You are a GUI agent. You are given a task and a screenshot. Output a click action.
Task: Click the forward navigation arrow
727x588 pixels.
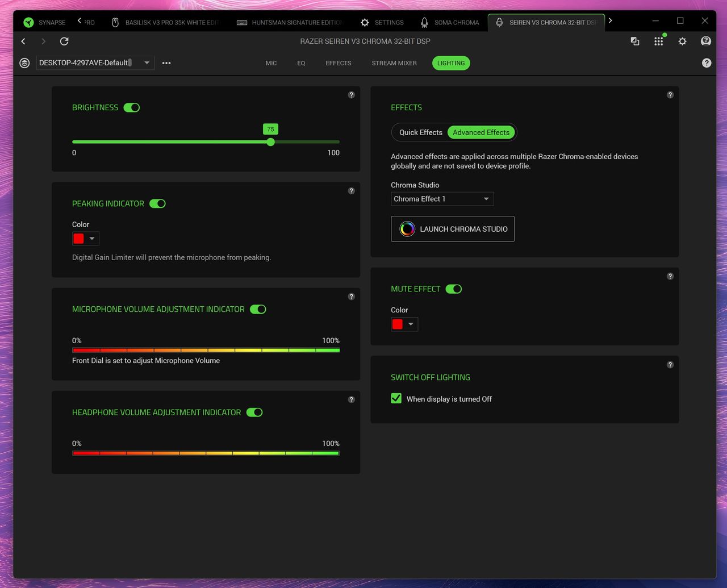pyautogui.click(x=43, y=41)
